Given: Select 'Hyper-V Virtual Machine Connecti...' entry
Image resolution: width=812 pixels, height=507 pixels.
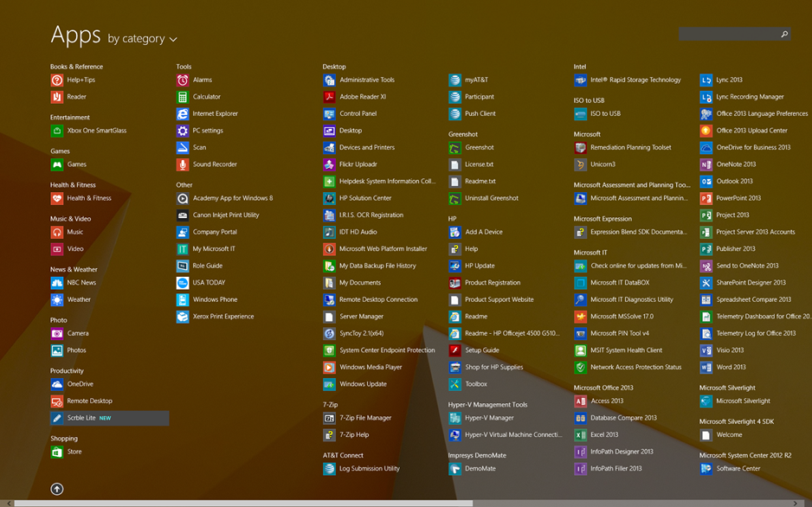Looking at the screenshot, I should tap(506, 435).
